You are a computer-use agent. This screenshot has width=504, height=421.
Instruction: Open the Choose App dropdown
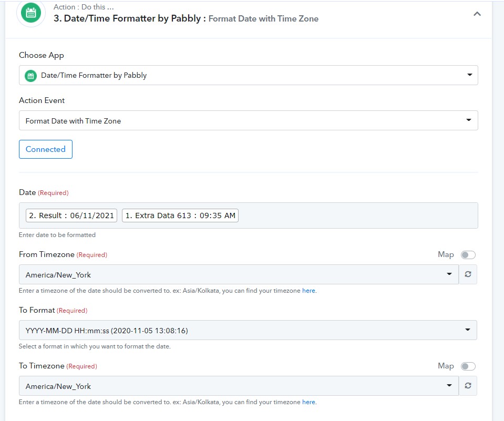(469, 75)
